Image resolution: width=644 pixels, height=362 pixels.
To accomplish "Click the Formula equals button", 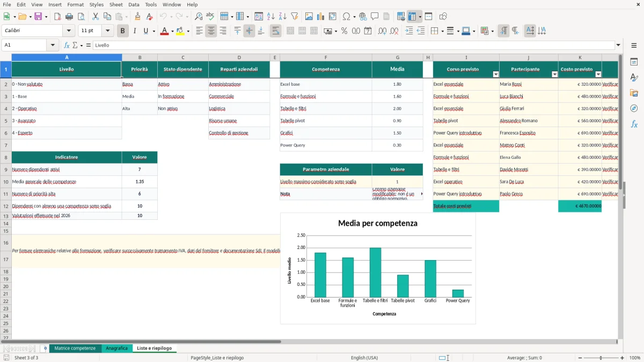I will click(87, 45).
